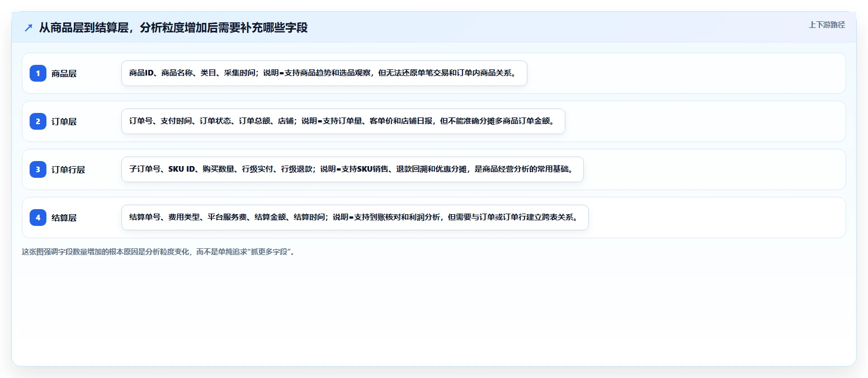Viewport: 868px width, 378px height.
Task: Click the arrow icon beside the title
Action: 29,27
